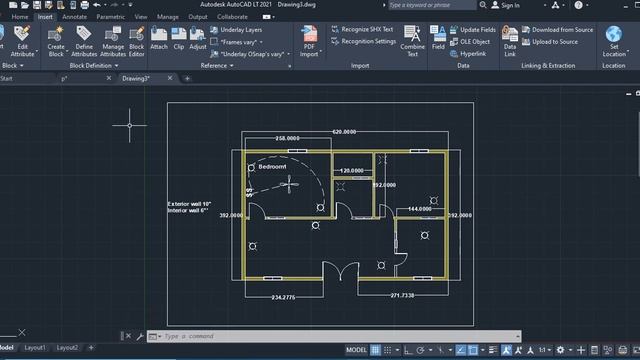Click the Save As icon
The width and height of the screenshot is (640, 360).
(49, 5)
